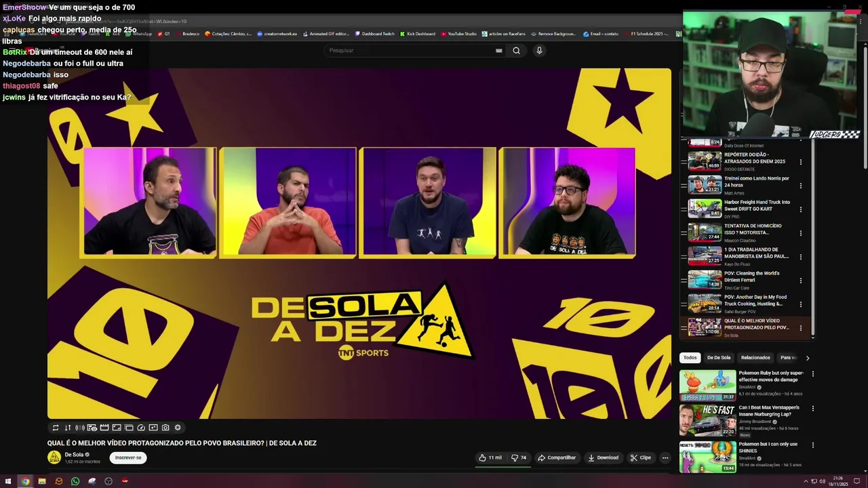The image size is (868, 488).
Task: Click the De Sola channel avatar
Action: 54,457
